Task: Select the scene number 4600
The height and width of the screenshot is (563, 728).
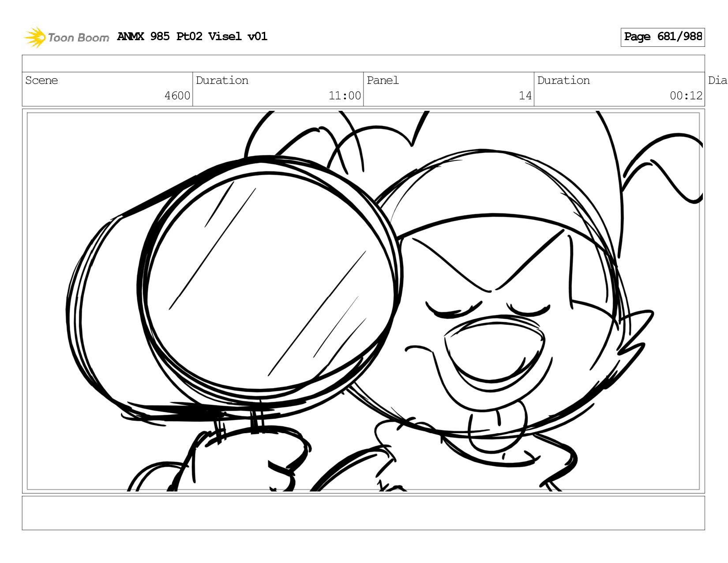Action: tap(177, 96)
